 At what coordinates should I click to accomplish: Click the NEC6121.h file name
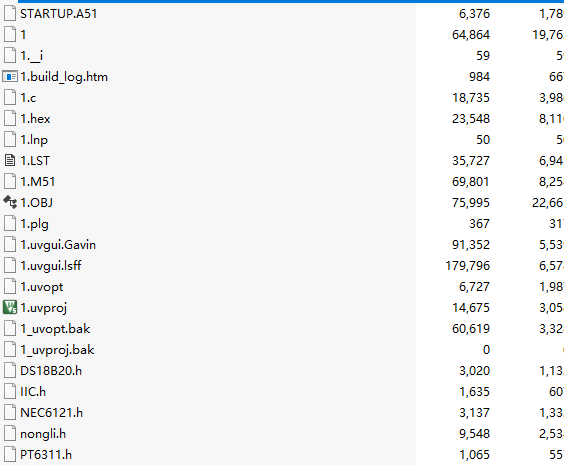pyautogui.click(x=51, y=412)
